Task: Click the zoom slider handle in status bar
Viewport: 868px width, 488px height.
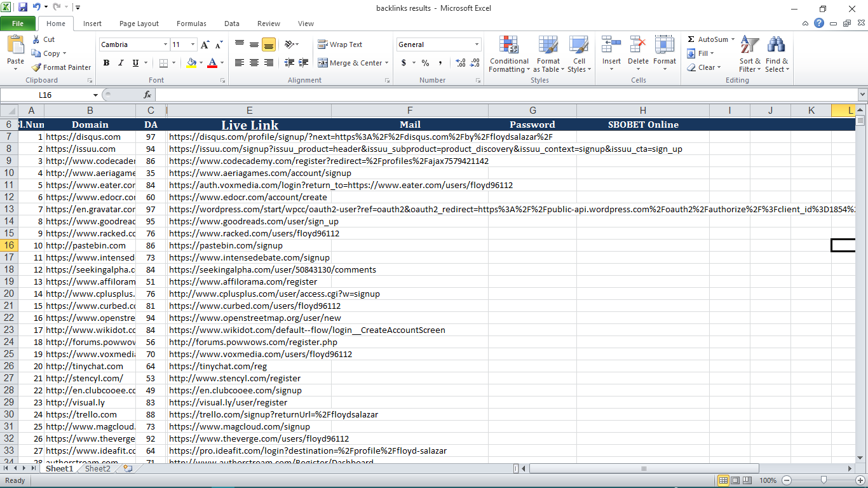Action: (824, 480)
